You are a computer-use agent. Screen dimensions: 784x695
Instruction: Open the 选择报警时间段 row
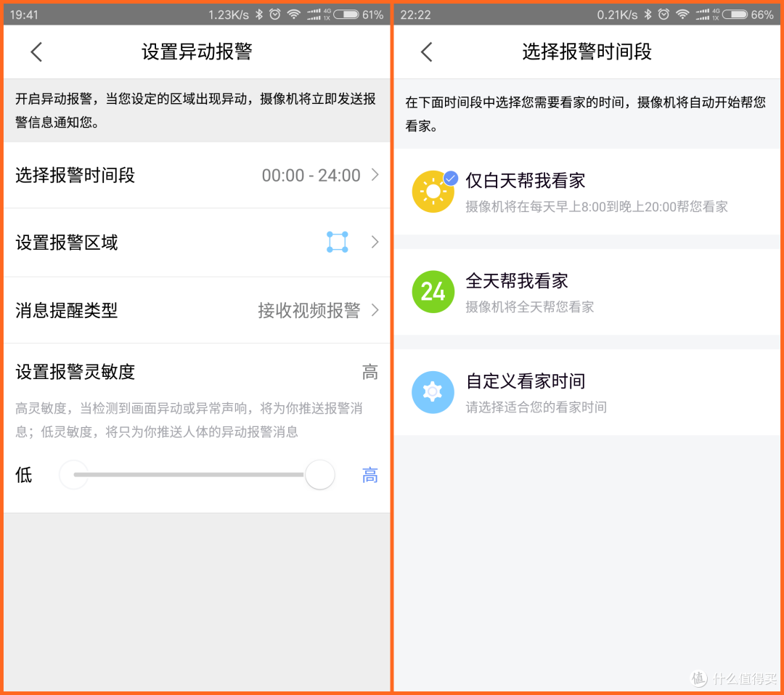(x=197, y=175)
